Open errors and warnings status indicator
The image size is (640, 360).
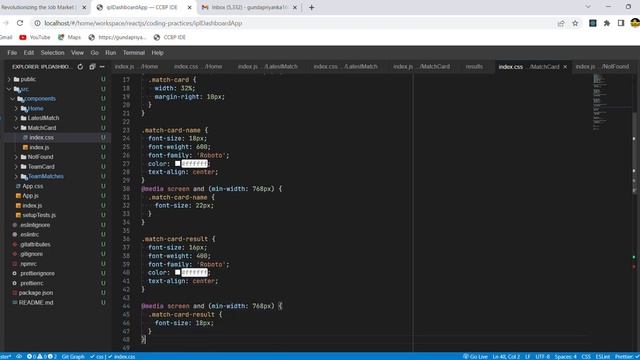pos(42,356)
